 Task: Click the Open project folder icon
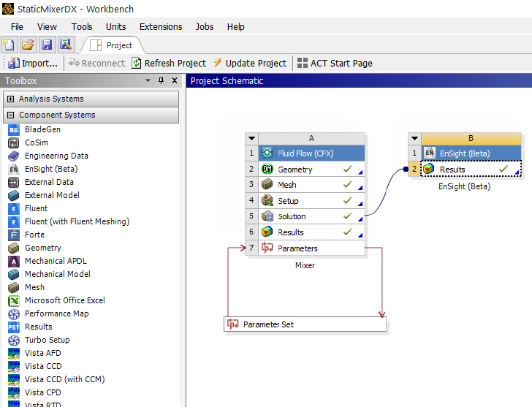[28, 45]
